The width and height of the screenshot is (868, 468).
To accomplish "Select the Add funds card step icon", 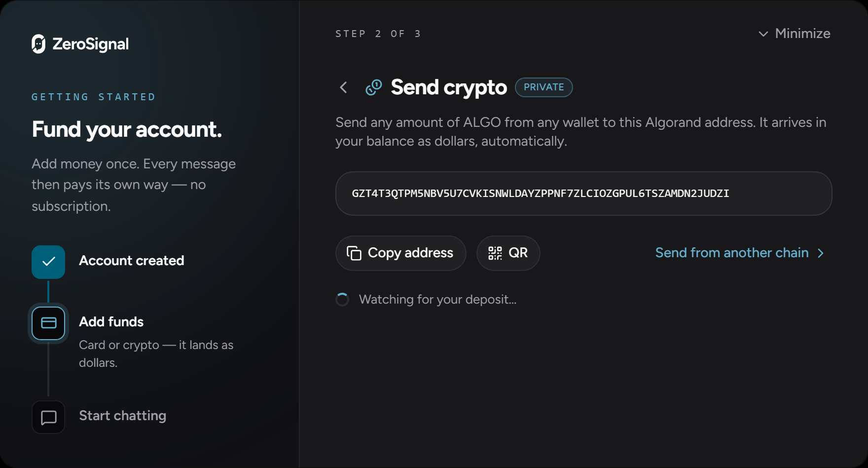I will [x=48, y=323].
